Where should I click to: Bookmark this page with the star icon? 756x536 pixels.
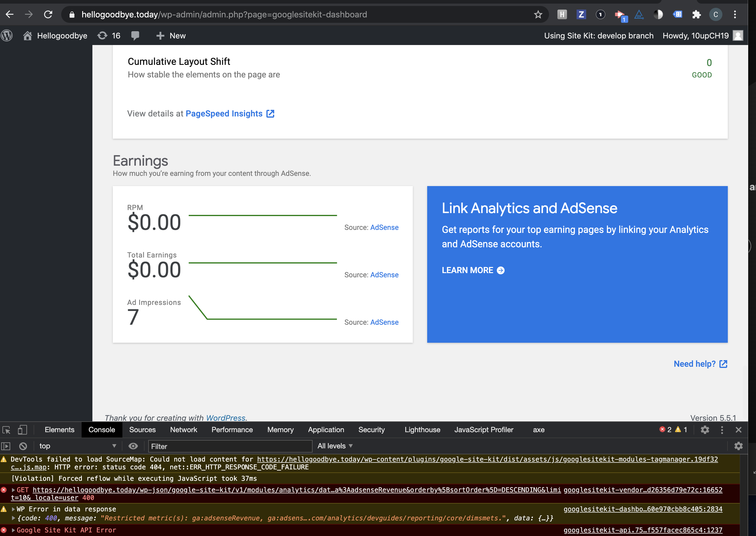pos(538,14)
